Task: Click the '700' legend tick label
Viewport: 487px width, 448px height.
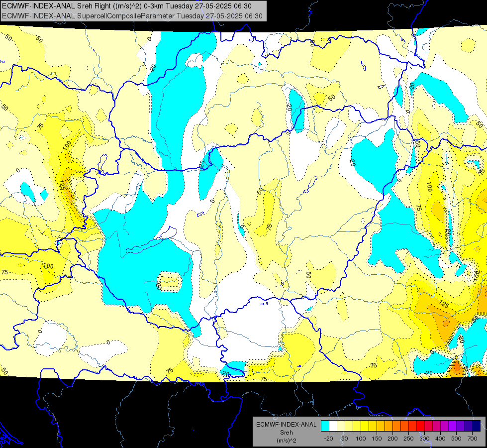Action: point(473,439)
